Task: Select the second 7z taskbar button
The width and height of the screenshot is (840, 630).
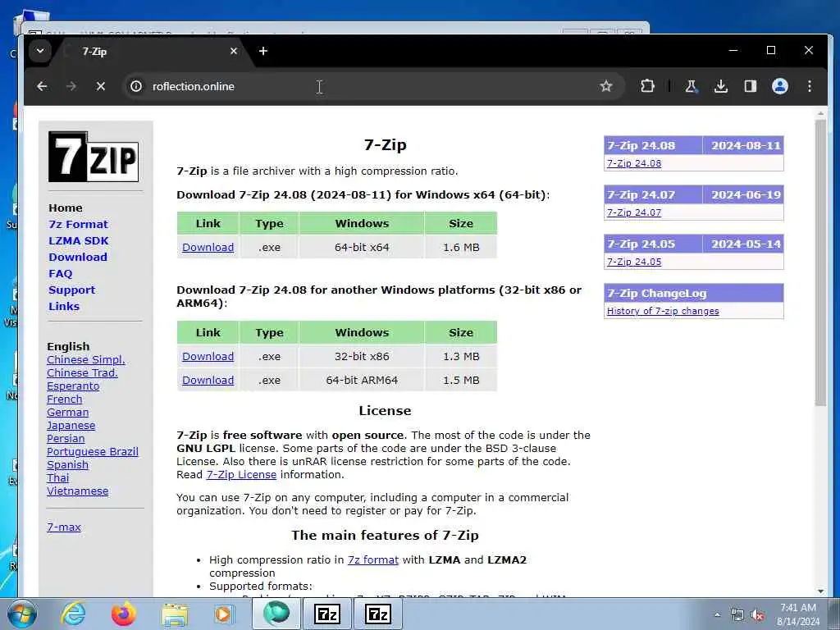Action: coord(377,614)
